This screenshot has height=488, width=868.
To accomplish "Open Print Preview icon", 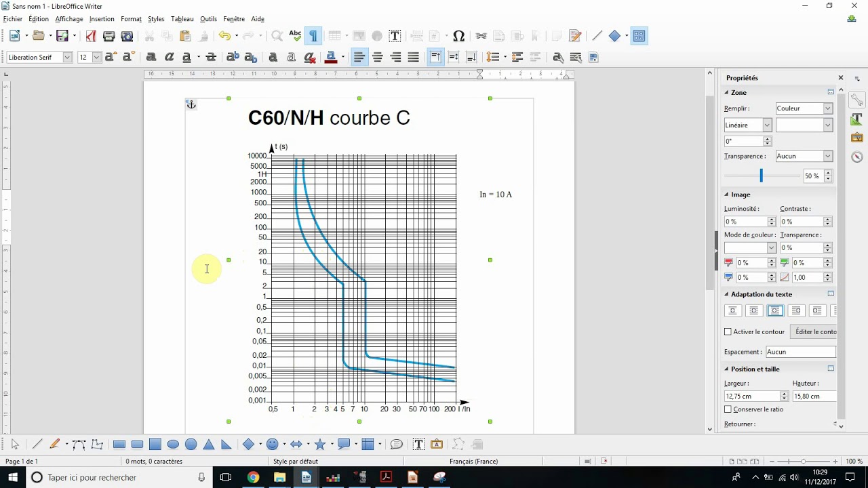I will (127, 36).
